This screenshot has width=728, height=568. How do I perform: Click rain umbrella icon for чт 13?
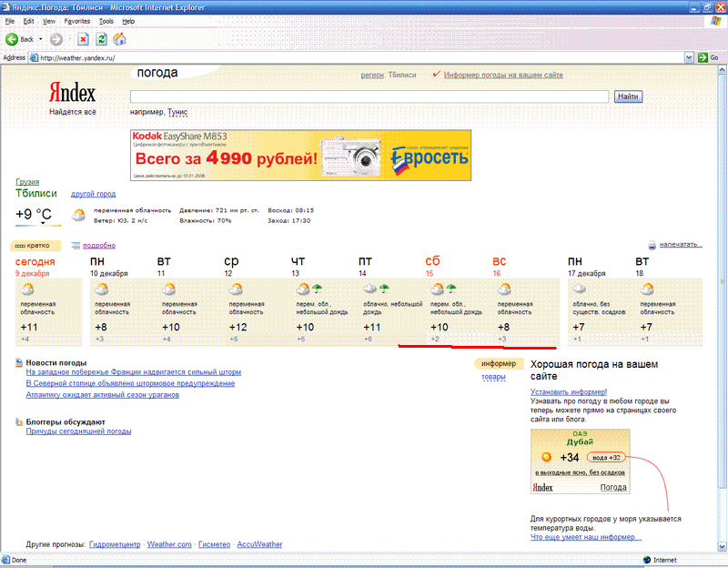click(x=317, y=289)
